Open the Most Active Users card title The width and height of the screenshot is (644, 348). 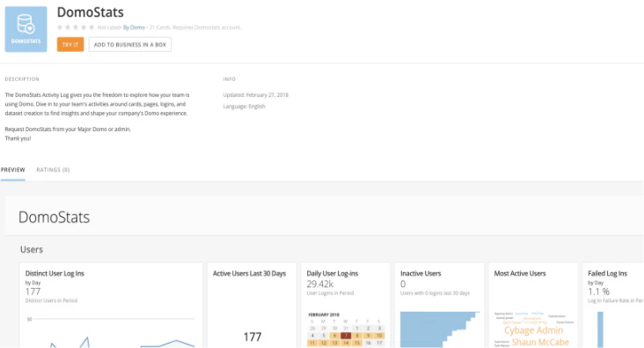(520, 273)
